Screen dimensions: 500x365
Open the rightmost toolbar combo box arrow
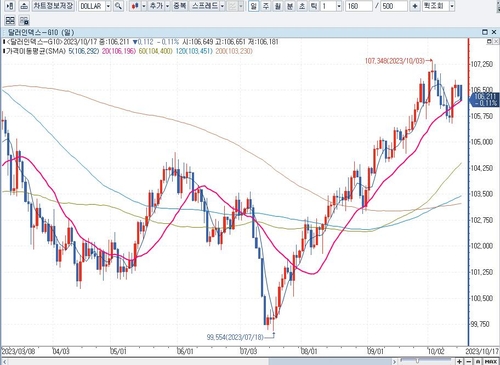tap(452, 6)
